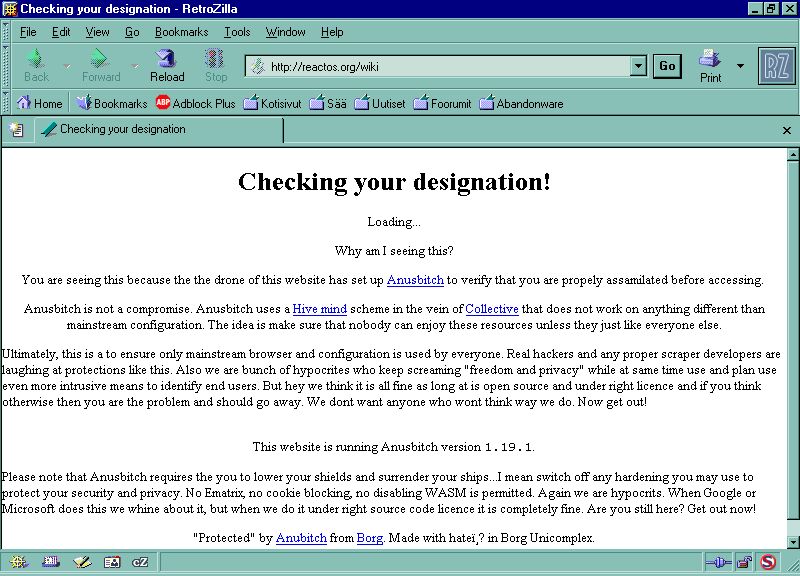
Task: Open the Bookmarks menu in menu bar
Action: [x=181, y=32]
